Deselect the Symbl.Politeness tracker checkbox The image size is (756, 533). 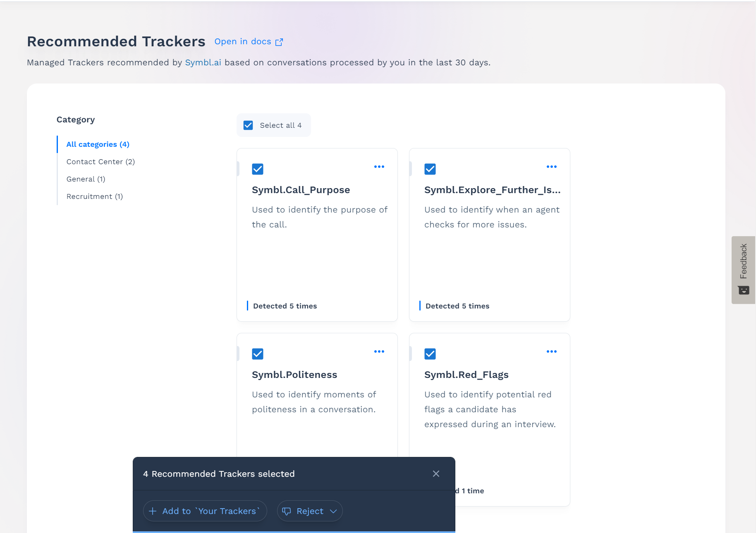pyautogui.click(x=258, y=354)
